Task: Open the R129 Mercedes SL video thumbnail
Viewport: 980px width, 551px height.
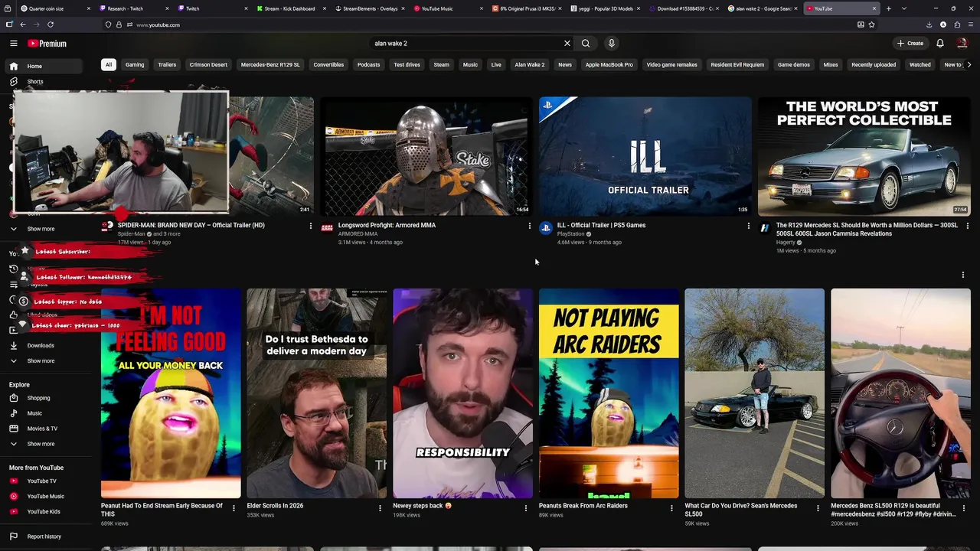Action: pyautogui.click(x=864, y=156)
